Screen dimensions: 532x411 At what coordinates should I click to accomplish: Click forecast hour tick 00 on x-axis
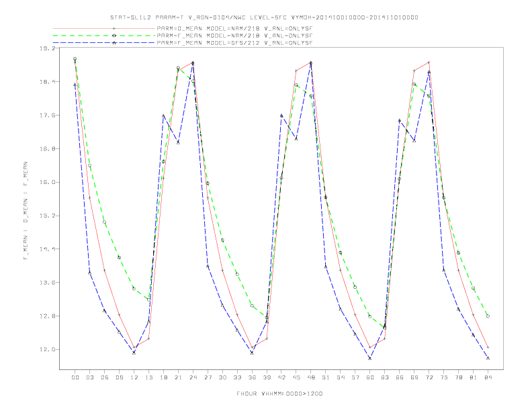tap(75, 377)
